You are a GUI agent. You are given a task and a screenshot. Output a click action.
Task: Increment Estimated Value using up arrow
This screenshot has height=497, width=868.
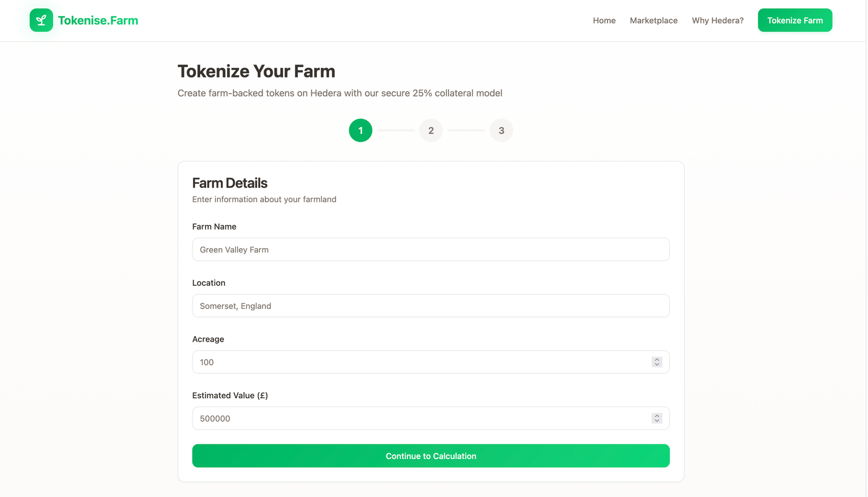[x=657, y=416]
